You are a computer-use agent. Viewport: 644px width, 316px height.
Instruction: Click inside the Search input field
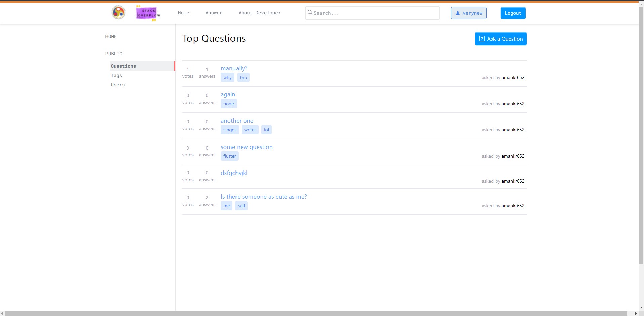click(x=370, y=13)
